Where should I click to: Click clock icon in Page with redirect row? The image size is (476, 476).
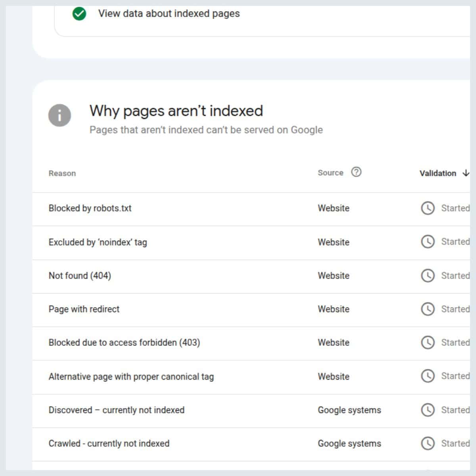428,309
